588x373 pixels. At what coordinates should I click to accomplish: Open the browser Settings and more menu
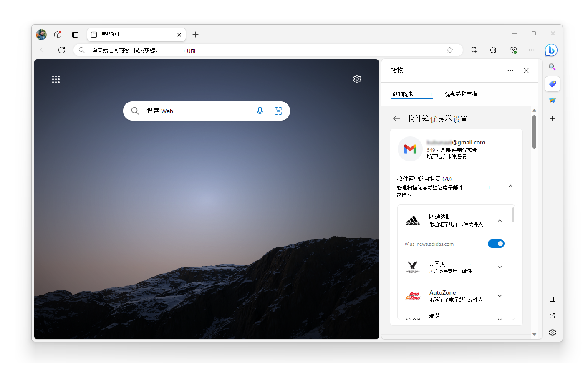(532, 50)
